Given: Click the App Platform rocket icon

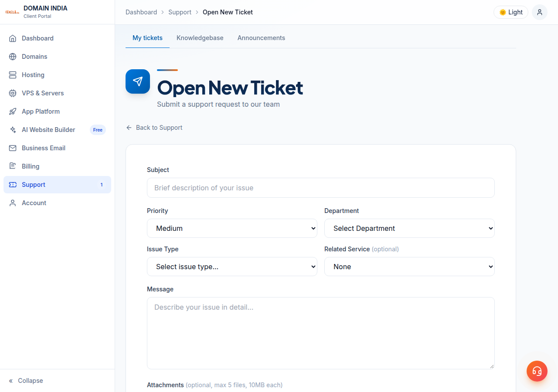Looking at the screenshot, I should click(x=13, y=112).
